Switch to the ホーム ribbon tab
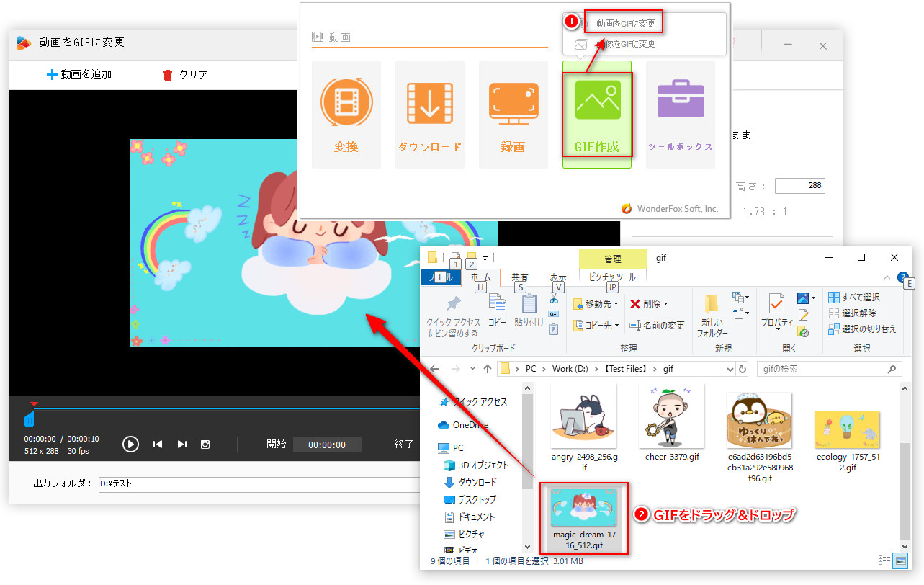 (480, 277)
